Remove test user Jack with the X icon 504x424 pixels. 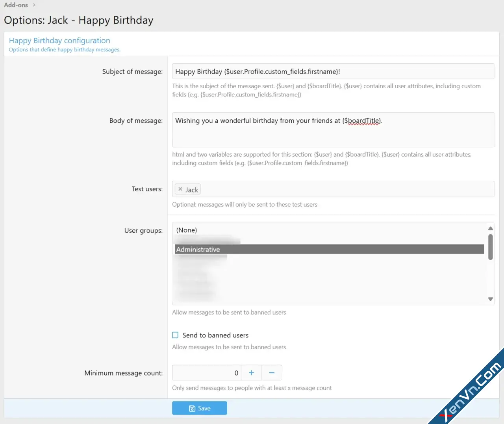click(x=180, y=189)
